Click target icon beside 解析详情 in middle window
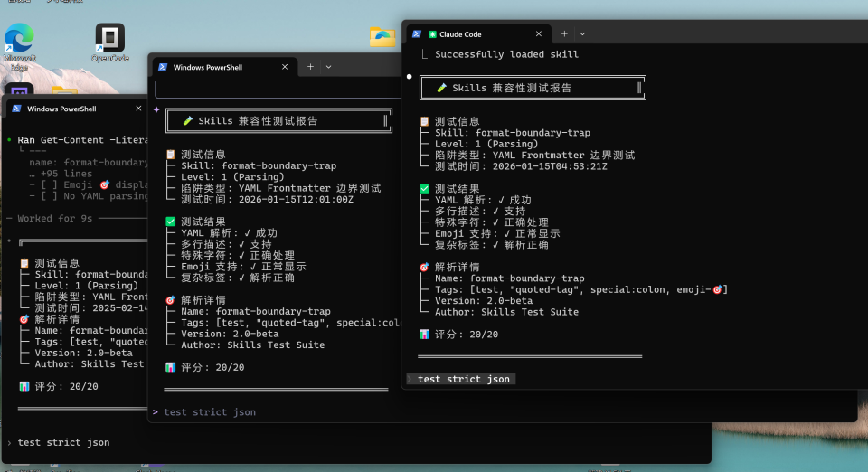The width and height of the screenshot is (868, 472). [171, 300]
